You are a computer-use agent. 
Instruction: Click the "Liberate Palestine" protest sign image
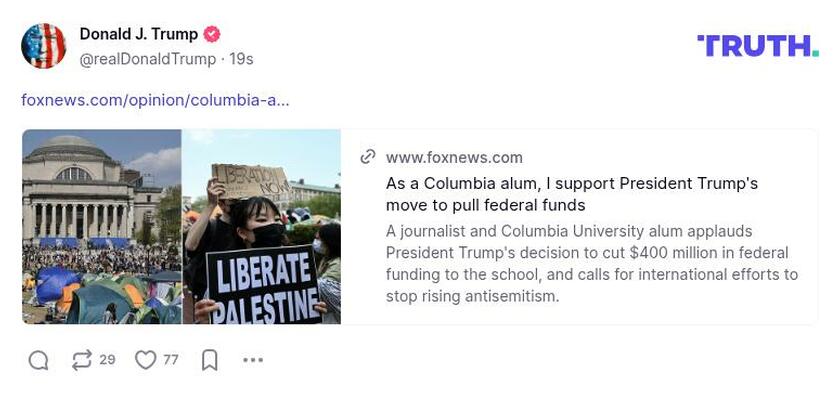[x=261, y=226]
